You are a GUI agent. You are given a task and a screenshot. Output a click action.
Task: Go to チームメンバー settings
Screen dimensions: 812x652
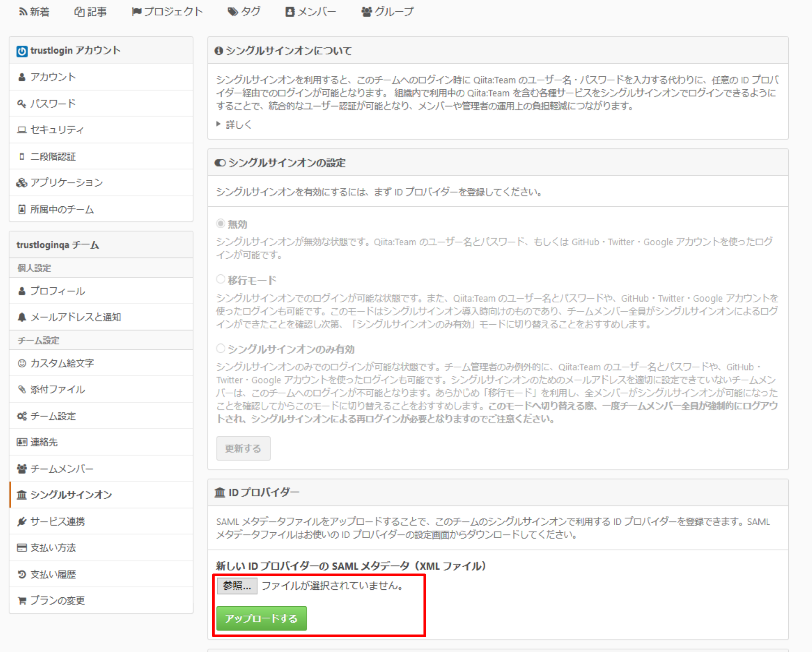(101, 469)
